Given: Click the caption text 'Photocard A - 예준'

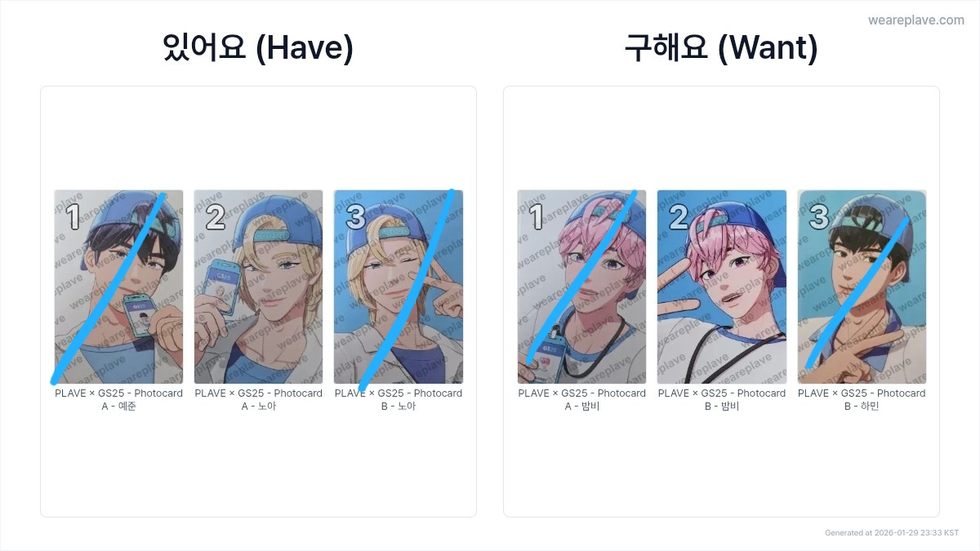Looking at the screenshot, I should tap(118, 400).
